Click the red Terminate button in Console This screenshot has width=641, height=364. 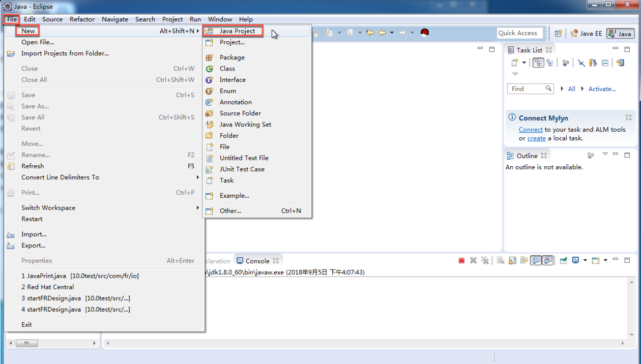pos(461,261)
